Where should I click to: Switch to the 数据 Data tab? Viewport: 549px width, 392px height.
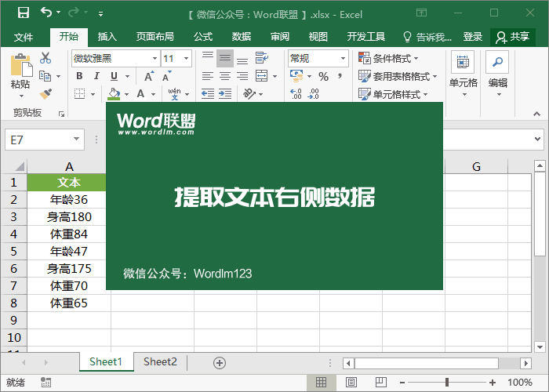click(242, 36)
